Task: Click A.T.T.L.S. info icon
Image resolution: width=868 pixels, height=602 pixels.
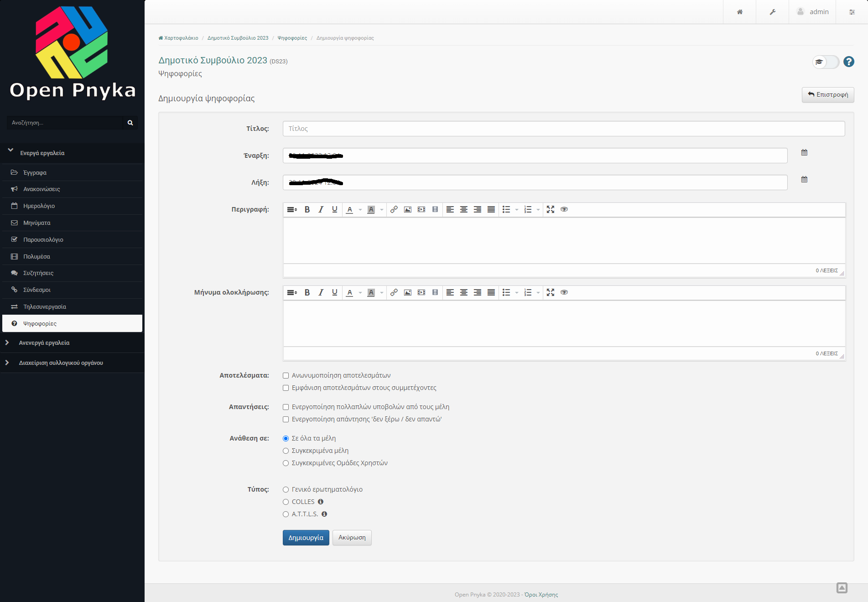Action: pos(324,514)
